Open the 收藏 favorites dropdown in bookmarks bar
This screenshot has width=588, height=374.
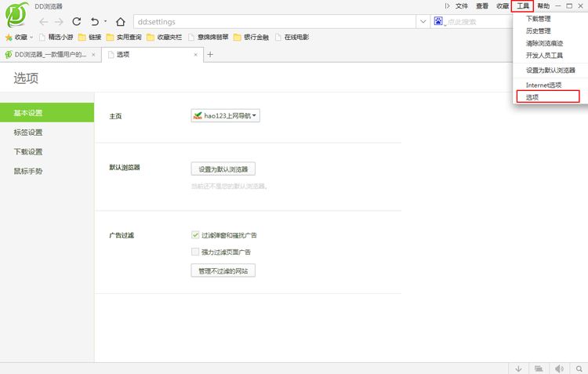(x=20, y=37)
